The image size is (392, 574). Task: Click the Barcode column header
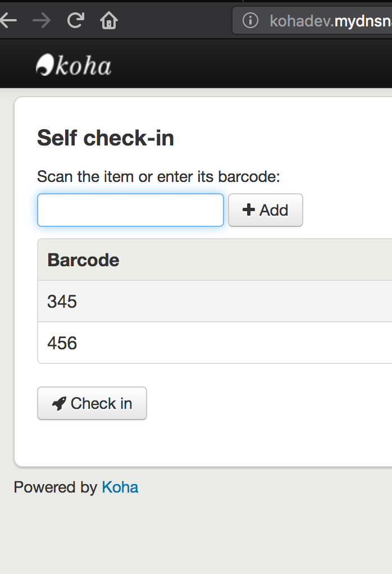pyautogui.click(x=83, y=260)
